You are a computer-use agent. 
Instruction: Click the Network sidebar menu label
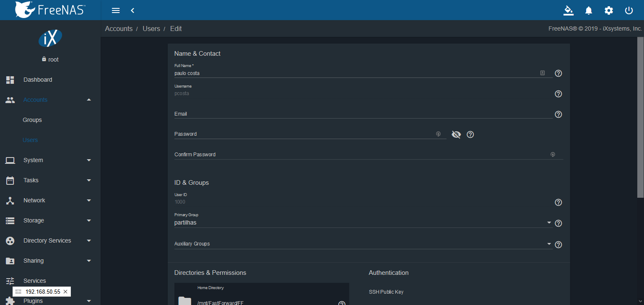pos(34,200)
